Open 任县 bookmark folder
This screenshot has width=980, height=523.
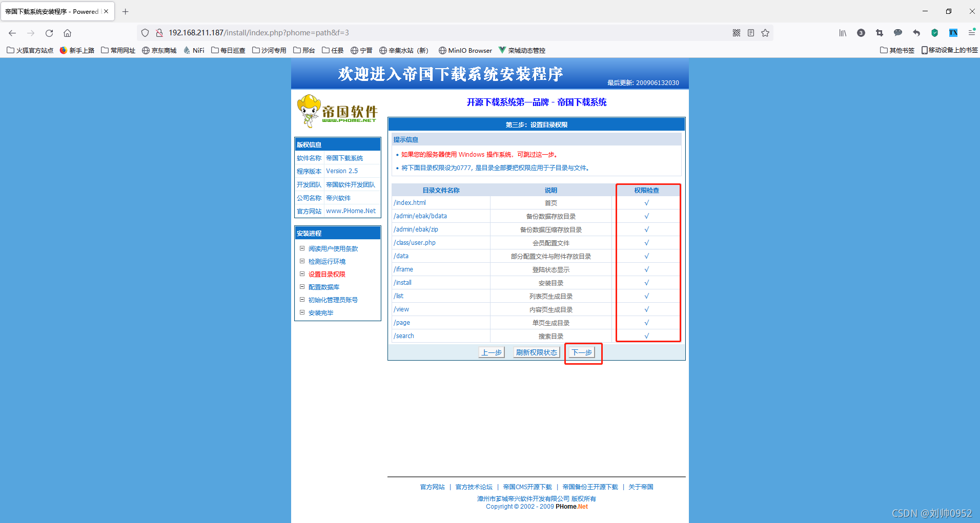click(333, 50)
